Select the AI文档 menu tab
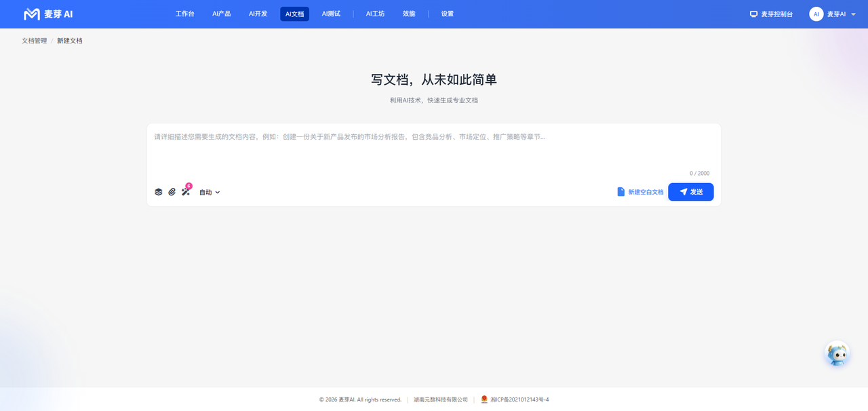Screen dimensions: 868x411 (x=294, y=14)
